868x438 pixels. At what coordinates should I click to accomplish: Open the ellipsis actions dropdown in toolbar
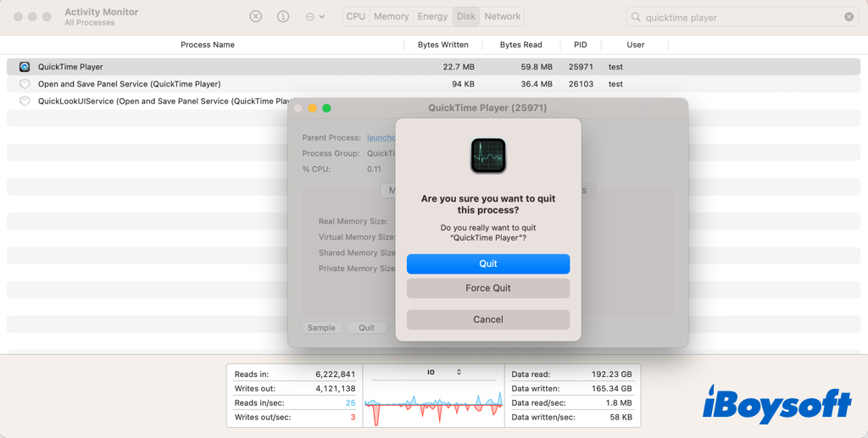(314, 17)
